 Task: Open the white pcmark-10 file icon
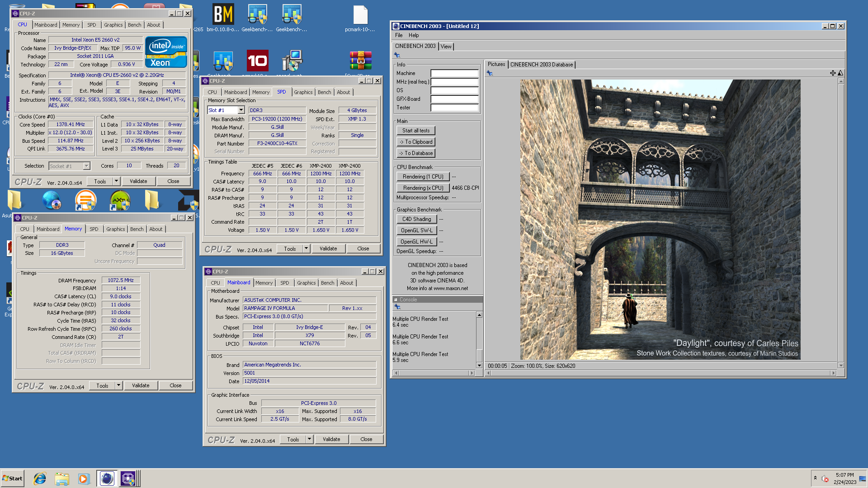click(360, 14)
